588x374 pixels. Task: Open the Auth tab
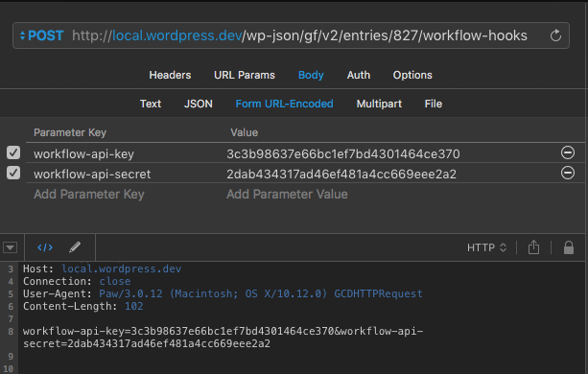(x=358, y=75)
